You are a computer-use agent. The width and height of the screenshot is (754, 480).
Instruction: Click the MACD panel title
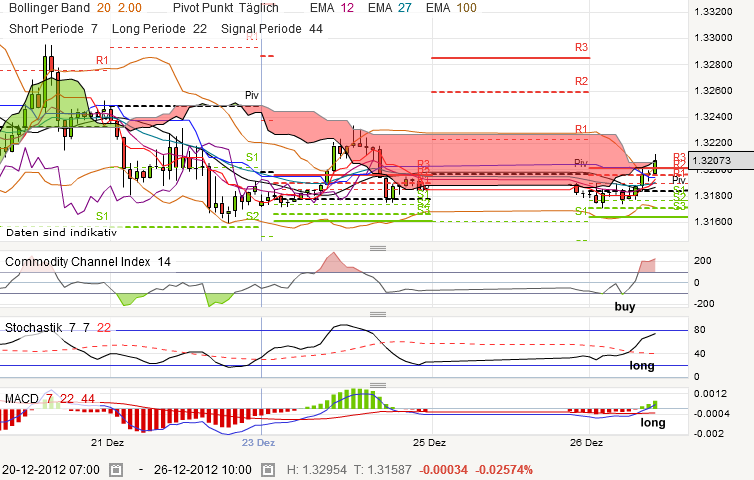pos(22,399)
